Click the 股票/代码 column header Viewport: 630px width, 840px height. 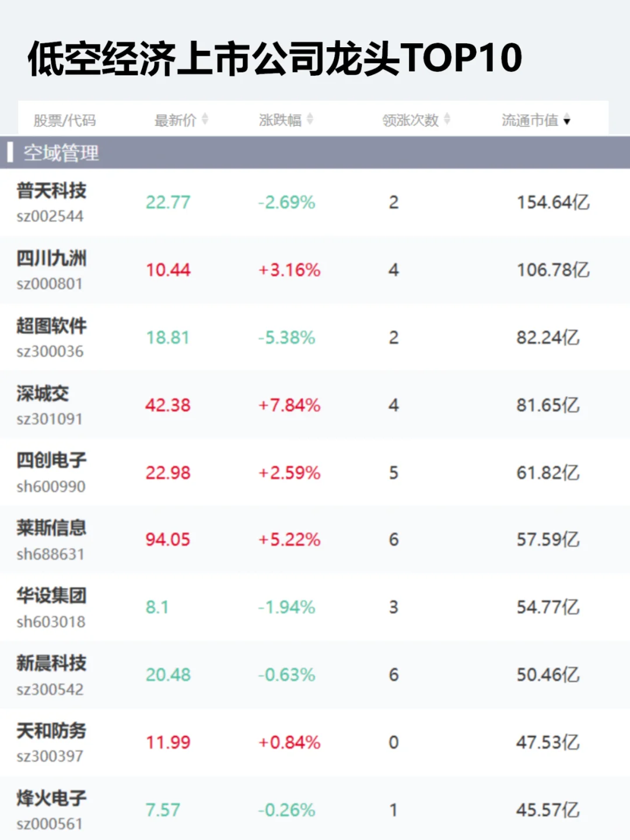(x=65, y=120)
